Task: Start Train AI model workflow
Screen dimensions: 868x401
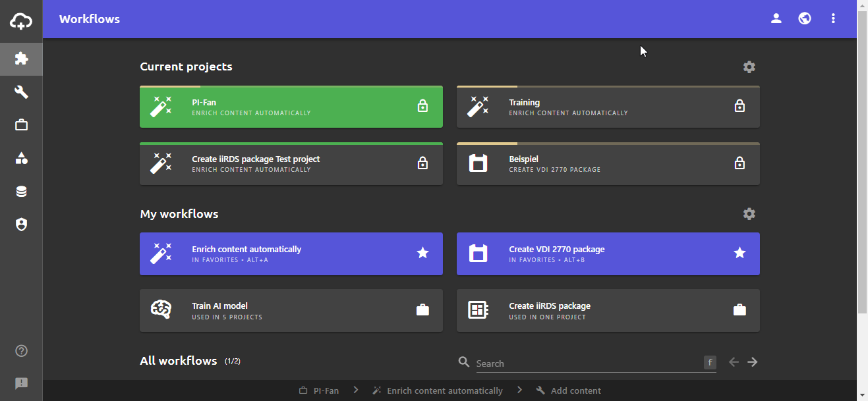Action: pyautogui.click(x=291, y=310)
